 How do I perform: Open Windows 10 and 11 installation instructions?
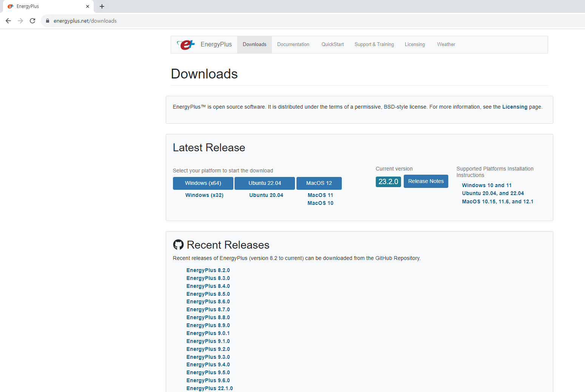click(487, 185)
